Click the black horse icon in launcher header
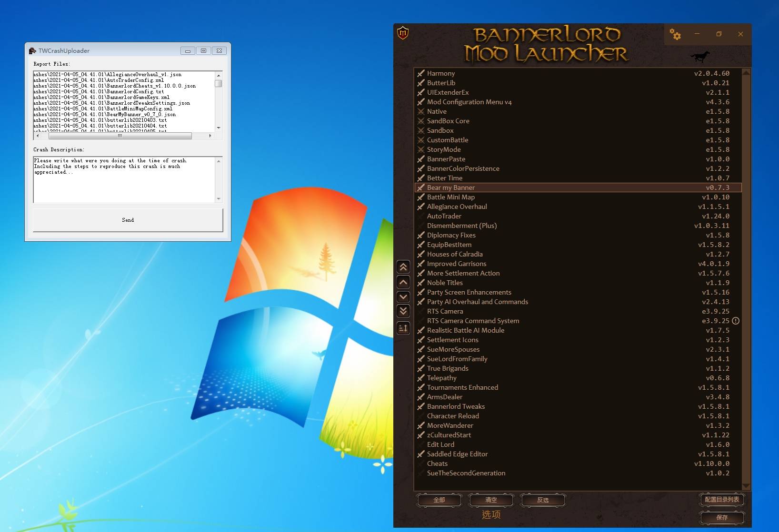This screenshot has width=779, height=532. click(x=700, y=56)
